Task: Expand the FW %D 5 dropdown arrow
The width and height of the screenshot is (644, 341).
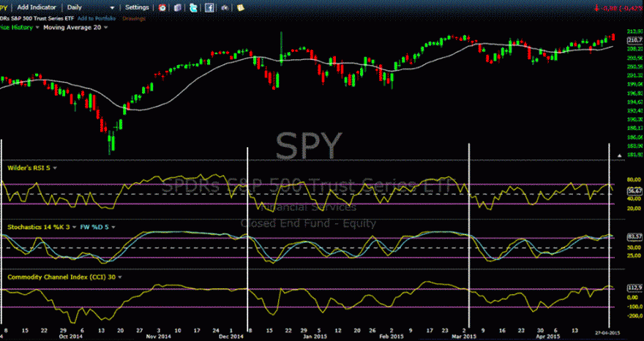Action: 113,227
